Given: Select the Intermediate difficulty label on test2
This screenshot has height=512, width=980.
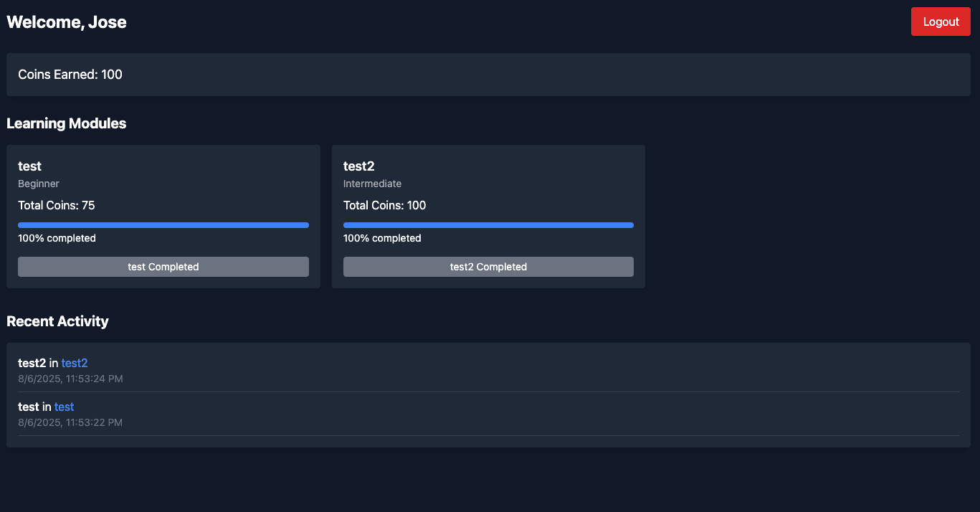Looking at the screenshot, I should pyautogui.click(x=372, y=184).
